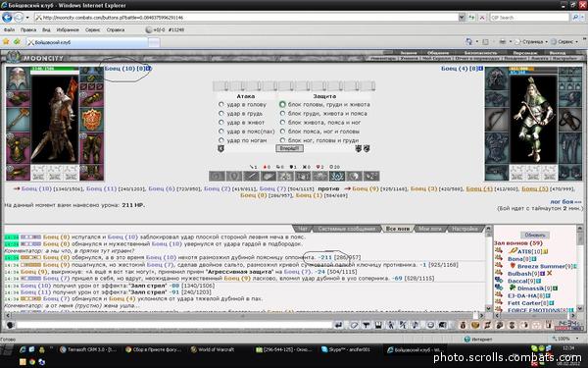Switch to the 'Системные сообщения' tab
This screenshot has width=588, height=368.
coord(346,229)
